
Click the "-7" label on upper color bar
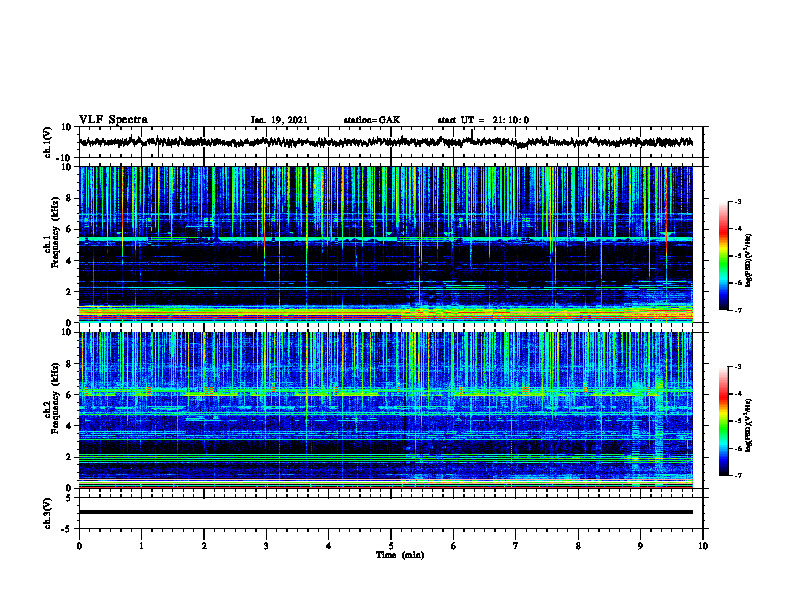pos(738,310)
